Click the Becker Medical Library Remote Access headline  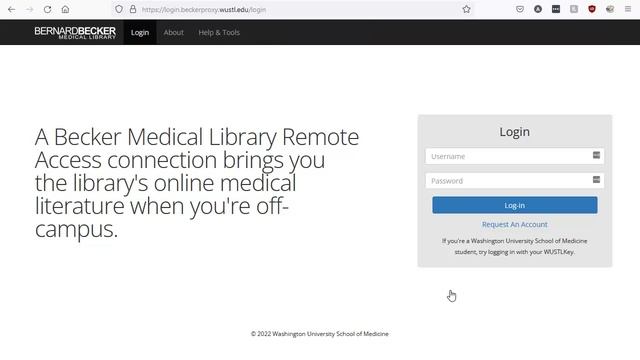[197, 183]
